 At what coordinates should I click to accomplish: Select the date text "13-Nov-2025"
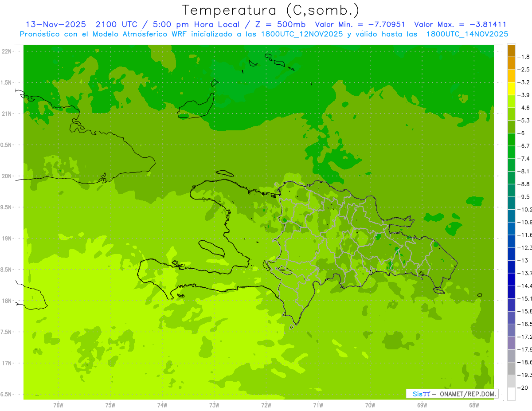56,24
